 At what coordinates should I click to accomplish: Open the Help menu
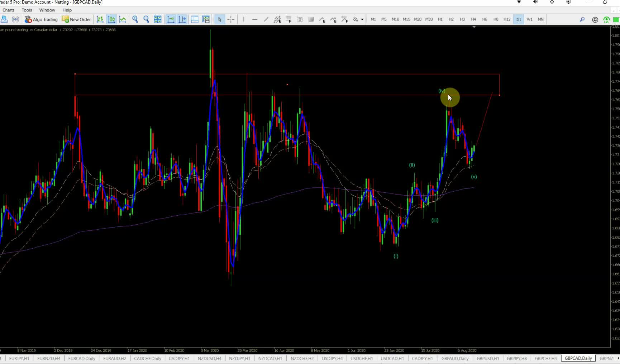click(x=67, y=10)
